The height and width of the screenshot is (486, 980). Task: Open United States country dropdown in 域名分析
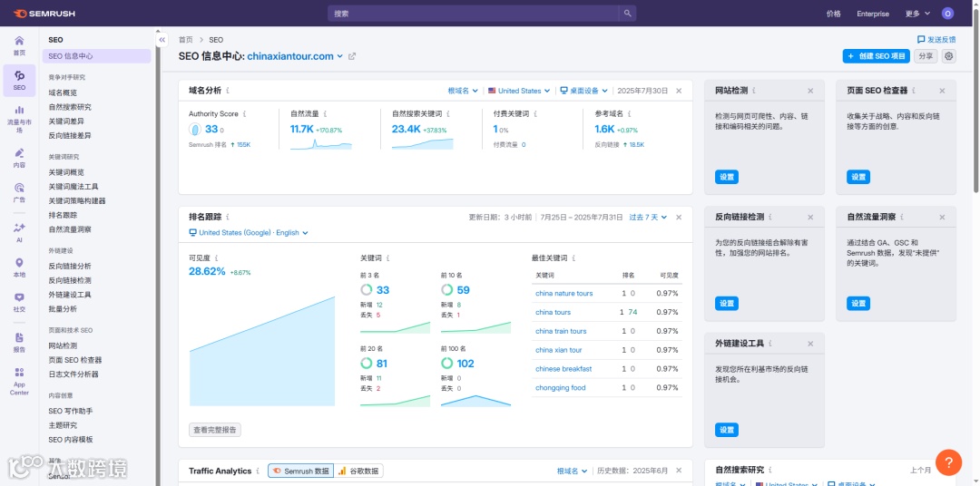coord(519,91)
